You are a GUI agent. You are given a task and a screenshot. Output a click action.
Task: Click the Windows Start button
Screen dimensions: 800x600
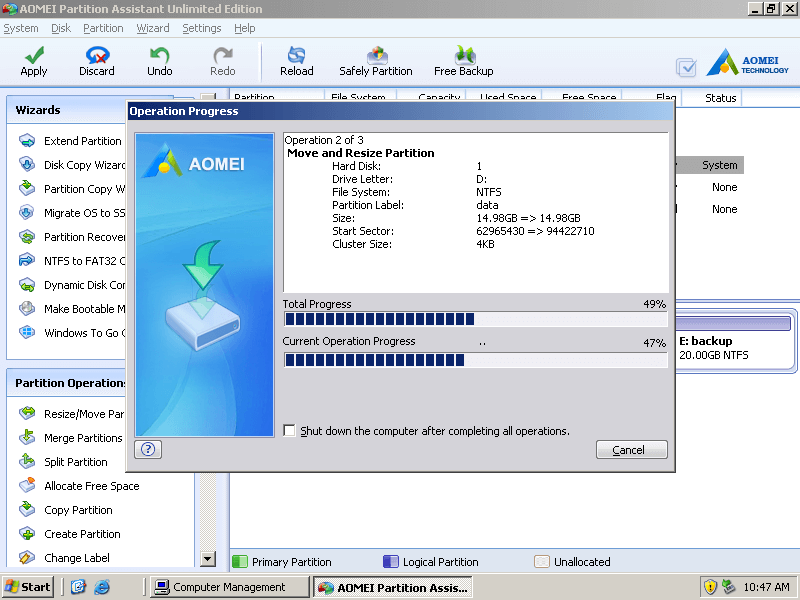point(28,587)
